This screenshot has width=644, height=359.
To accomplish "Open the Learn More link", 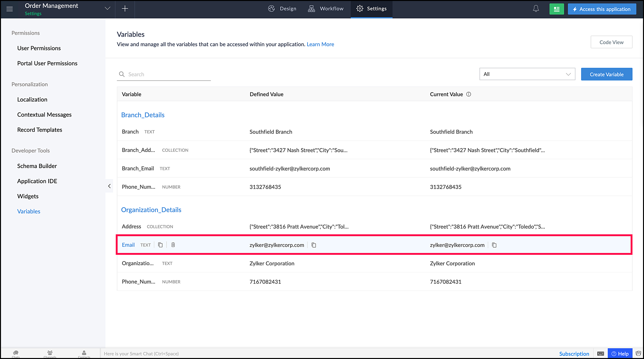I will coord(320,44).
